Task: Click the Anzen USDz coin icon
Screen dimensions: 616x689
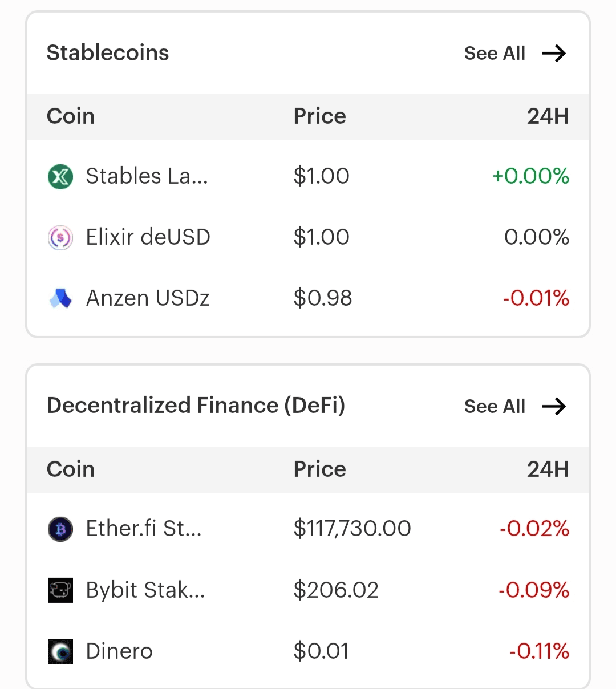Action: coord(60,298)
